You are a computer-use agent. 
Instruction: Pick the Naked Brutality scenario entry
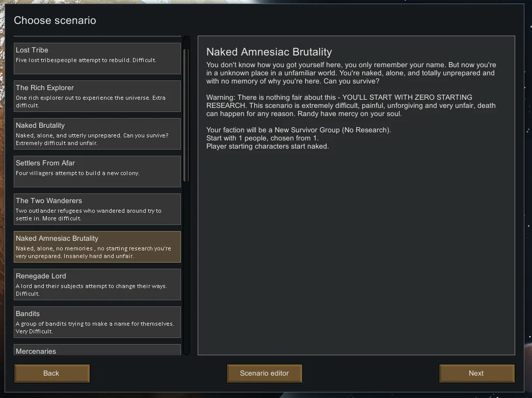tap(97, 133)
